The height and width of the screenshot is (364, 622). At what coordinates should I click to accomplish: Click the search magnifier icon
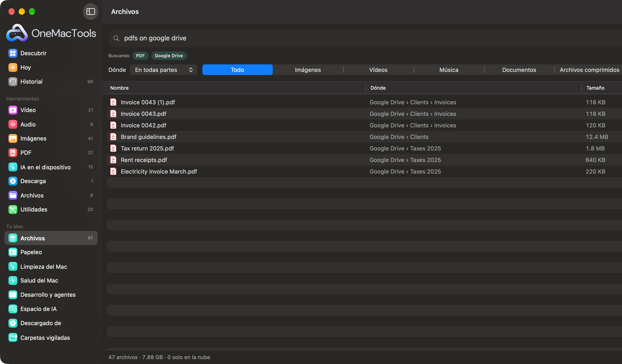[116, 38]
